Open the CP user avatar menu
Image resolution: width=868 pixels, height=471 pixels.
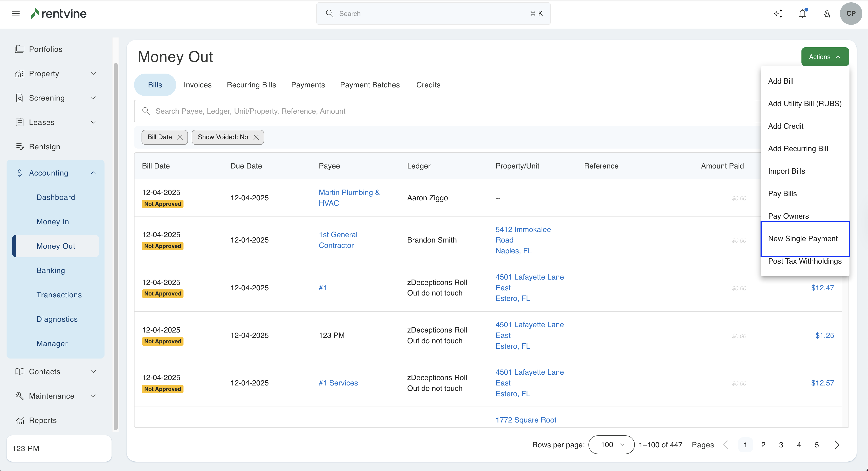[x=850, y=14]
